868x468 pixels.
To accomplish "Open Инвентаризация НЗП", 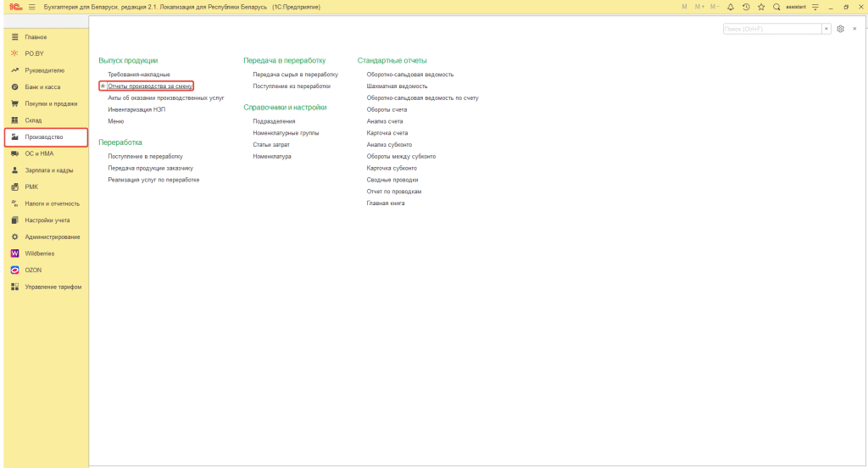I will (x=136, y=109).
